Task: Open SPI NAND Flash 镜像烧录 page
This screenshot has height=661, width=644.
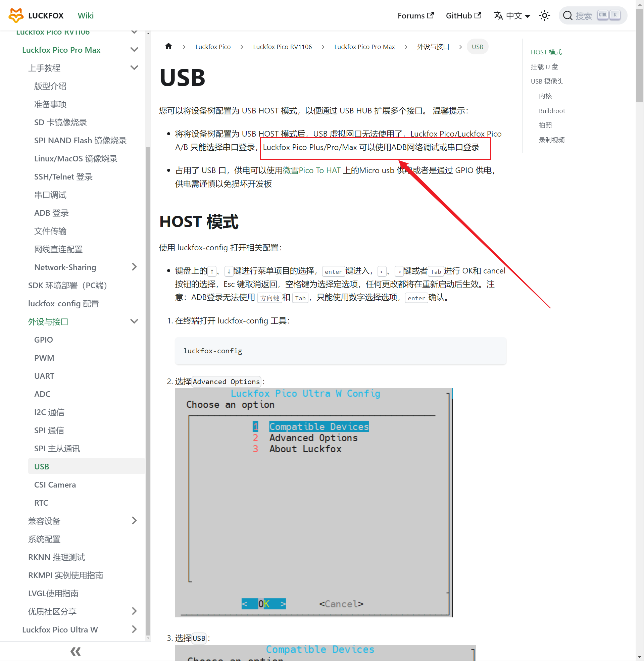Action: (x=81, y=140)
